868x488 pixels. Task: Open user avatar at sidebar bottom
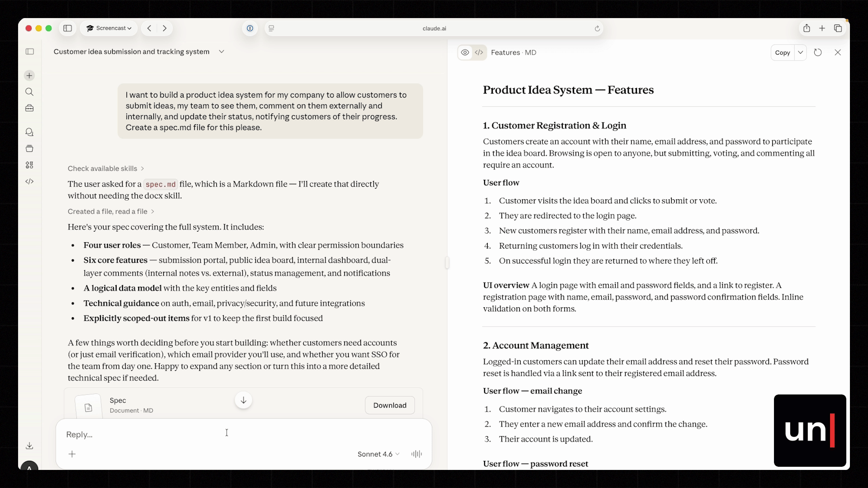pyautogui.click(x=29, y=467)
